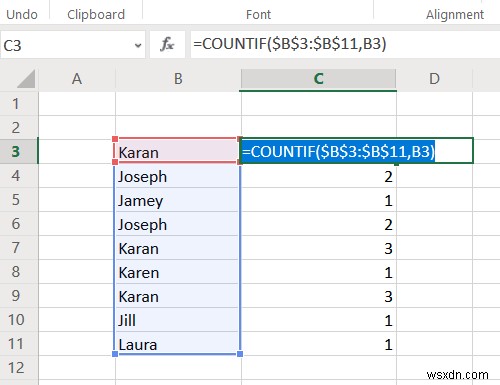Image resolution: width=500 pixels, height=385 pixels.
Task: Click cell B4 containing Joseph
Action: point(178,176)
